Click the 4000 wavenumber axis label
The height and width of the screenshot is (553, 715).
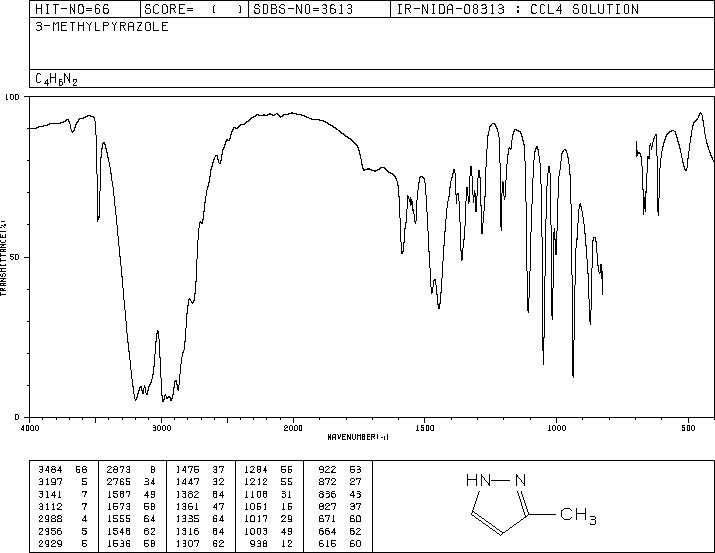click(x=30, y=428)
